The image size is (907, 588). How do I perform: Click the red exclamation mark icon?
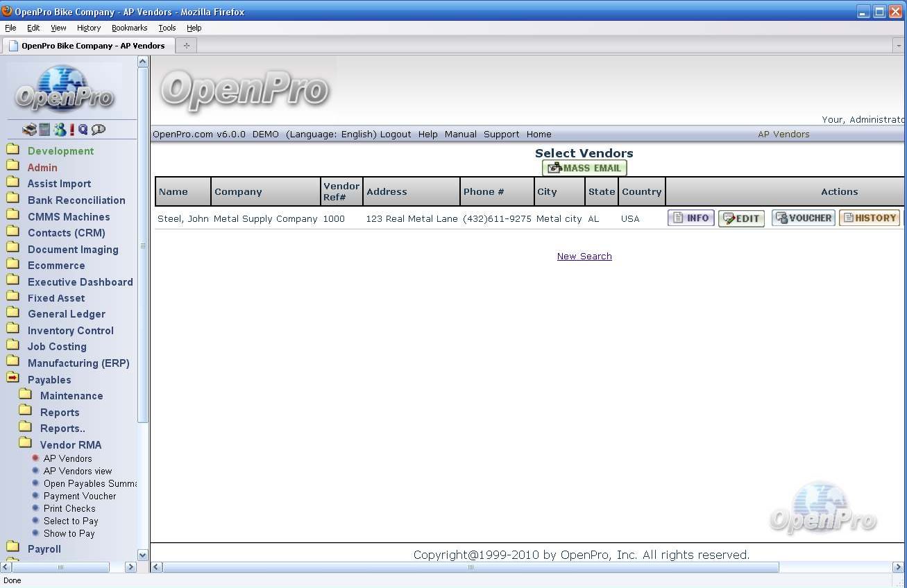pos(71,130)
